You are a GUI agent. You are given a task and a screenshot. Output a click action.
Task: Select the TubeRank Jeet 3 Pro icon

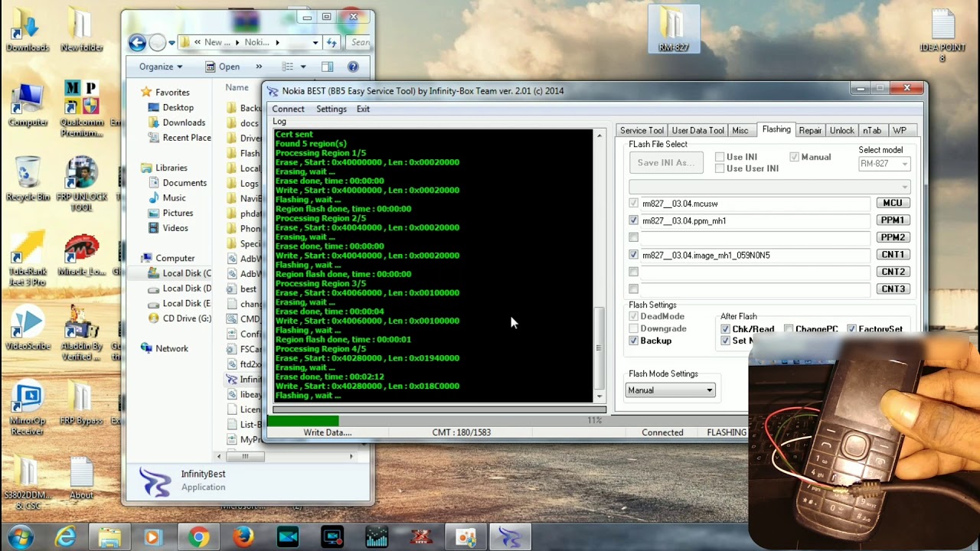28,259
